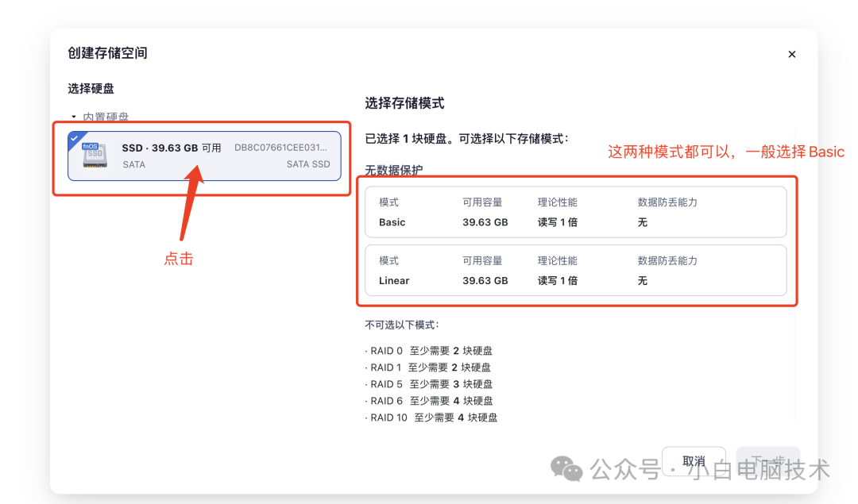Viewport: 858px width, 504px height.
Task: Click the serial number DB8C07661CEE031
Action: coord(280,148)
